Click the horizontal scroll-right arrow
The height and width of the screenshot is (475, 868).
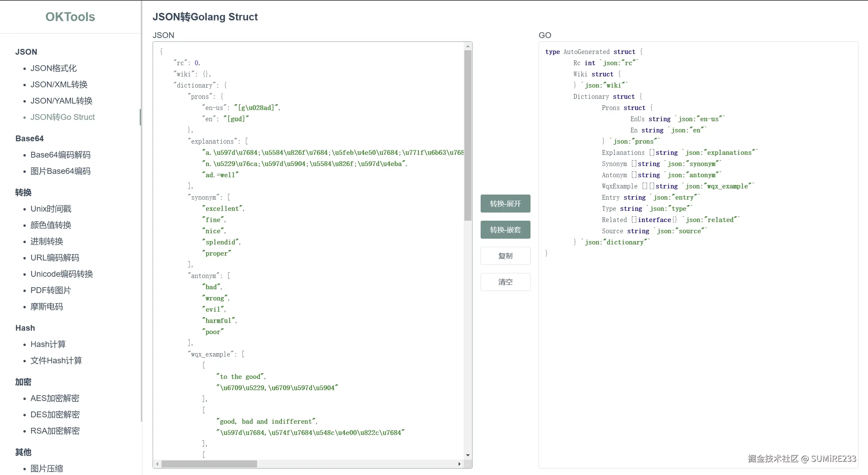coord(459,464)
